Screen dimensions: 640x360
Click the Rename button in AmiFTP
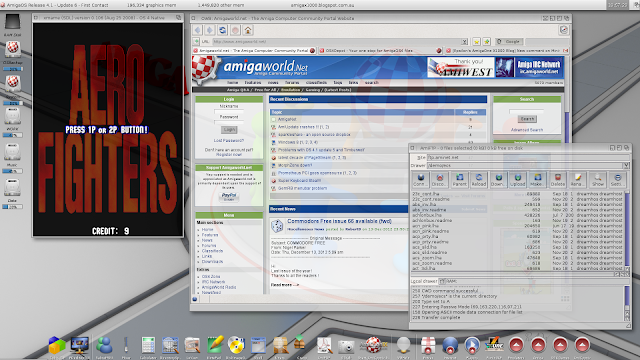578,180
